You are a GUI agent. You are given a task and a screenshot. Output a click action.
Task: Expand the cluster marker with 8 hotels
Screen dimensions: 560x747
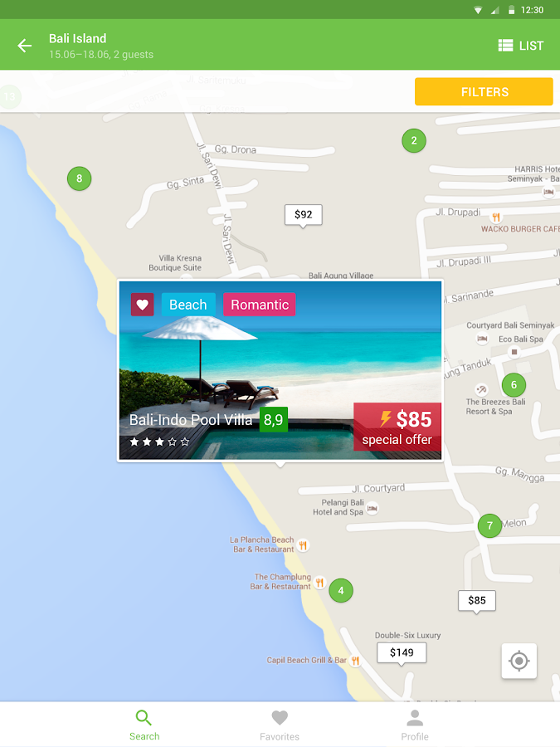pyautogui.click(x=79, y=178)
